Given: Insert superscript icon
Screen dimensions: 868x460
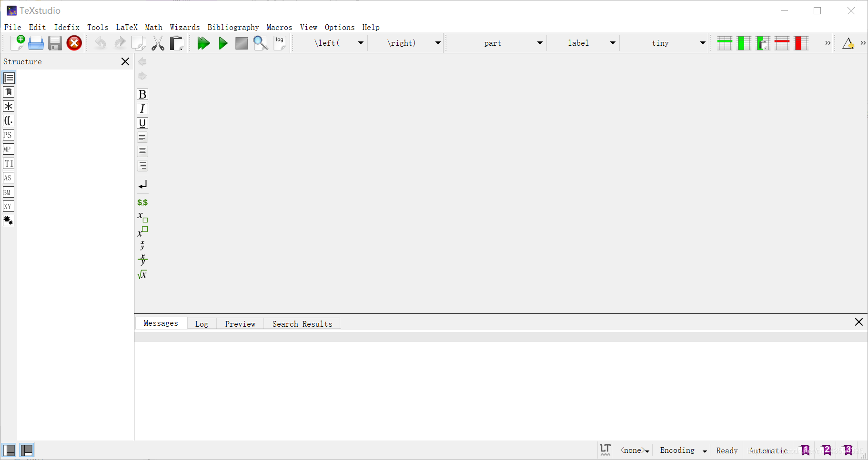Looking at the screenshot, I should [142, 231].
